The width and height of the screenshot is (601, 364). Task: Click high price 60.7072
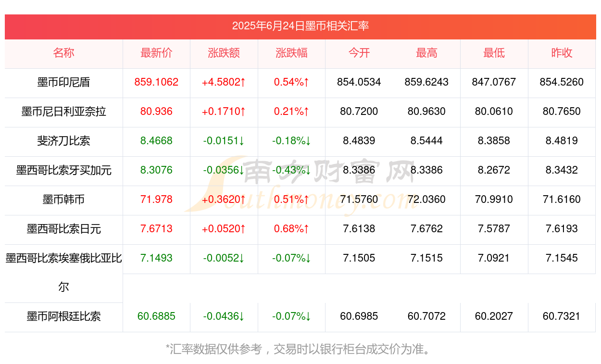426,316
